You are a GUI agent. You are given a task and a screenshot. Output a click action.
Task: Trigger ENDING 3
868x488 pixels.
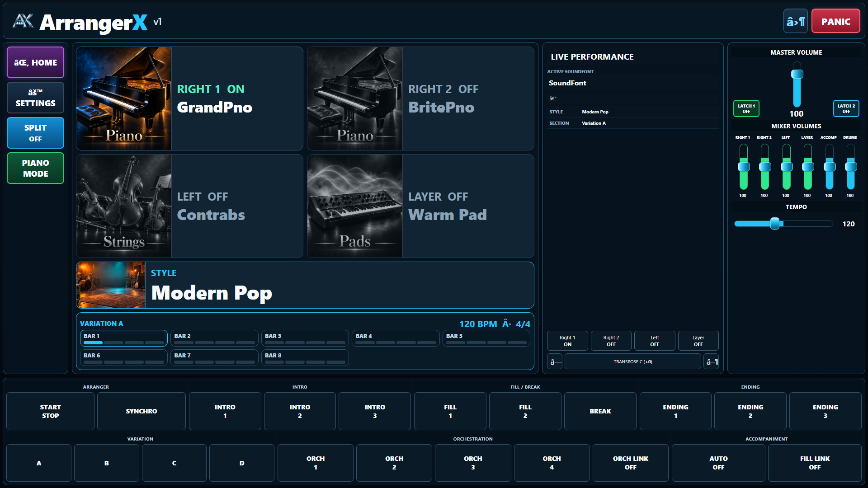[825, 411]
